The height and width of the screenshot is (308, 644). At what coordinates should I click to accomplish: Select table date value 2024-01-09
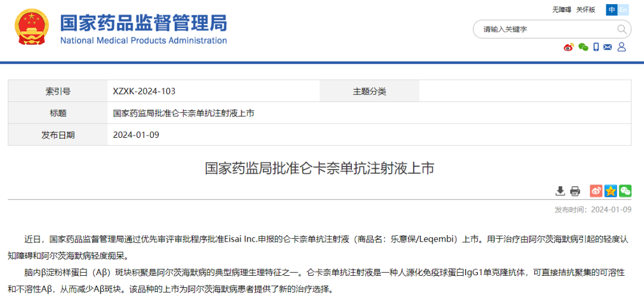coord(136,135)
